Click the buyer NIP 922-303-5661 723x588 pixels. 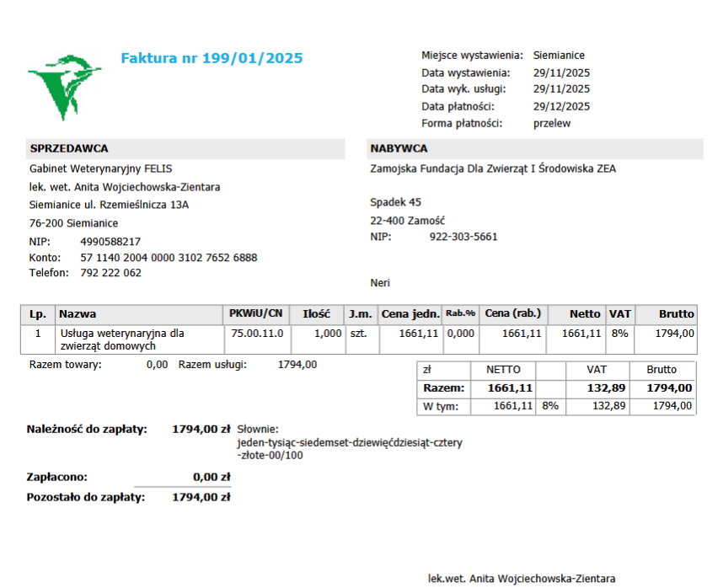(x=463, y=237)
